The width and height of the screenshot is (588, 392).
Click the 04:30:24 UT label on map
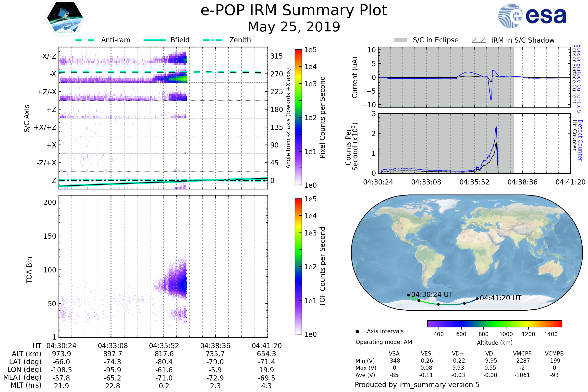[432, 294]
